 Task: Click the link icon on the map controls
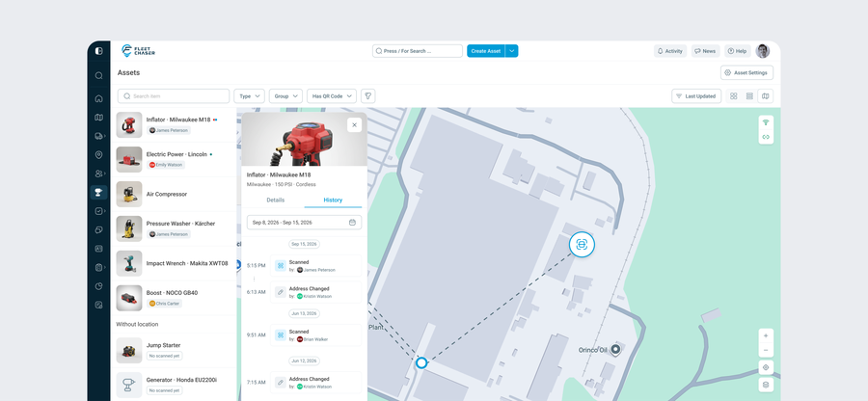(x=766, y=137)
